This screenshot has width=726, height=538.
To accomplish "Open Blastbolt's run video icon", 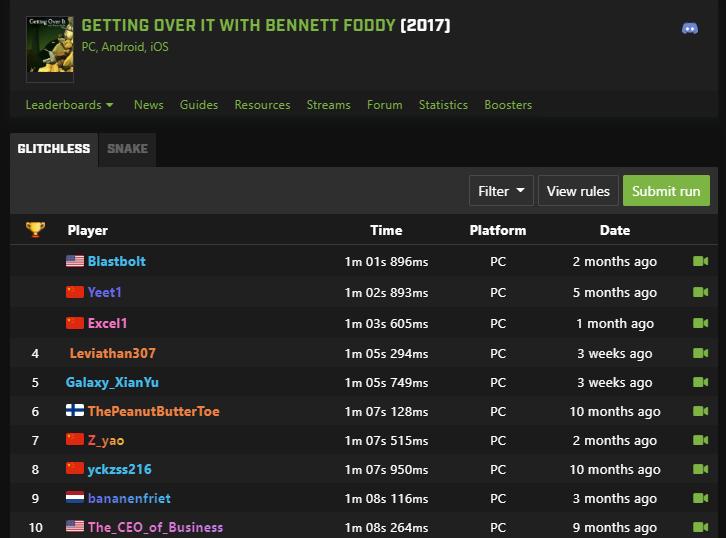I will click(x=700, y=262).
